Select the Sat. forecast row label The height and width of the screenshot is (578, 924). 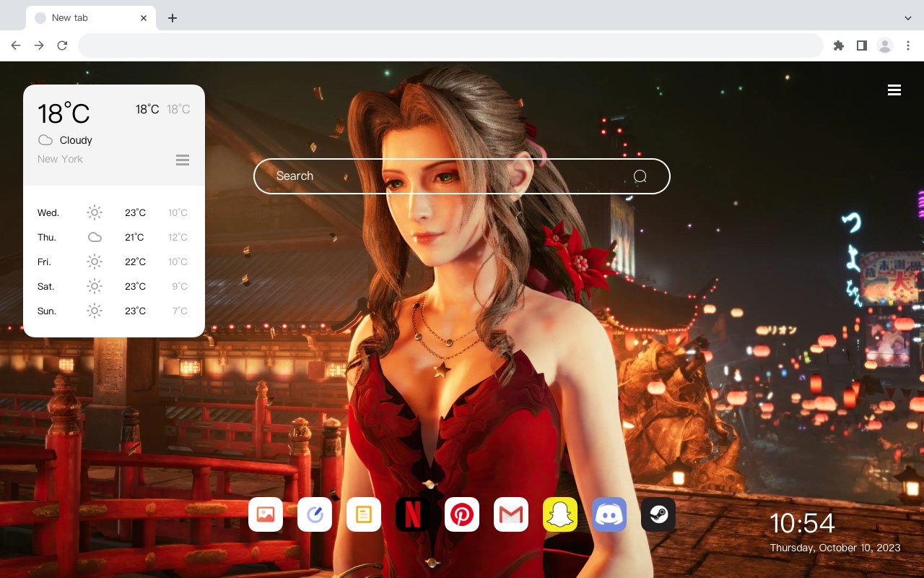tap(46, 287)
